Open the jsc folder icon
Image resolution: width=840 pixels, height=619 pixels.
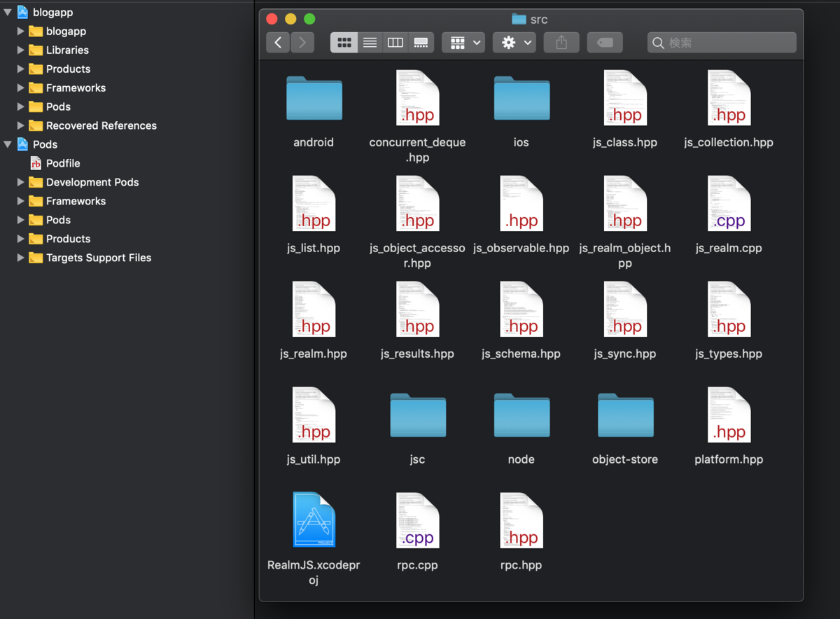(417, 415)
